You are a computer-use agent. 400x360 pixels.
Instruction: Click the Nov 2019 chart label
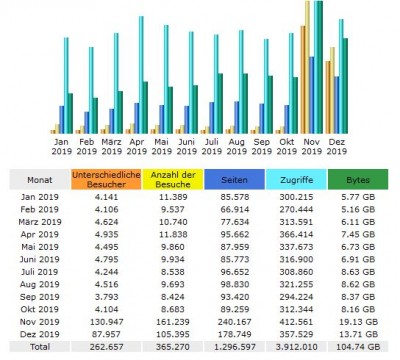(312, 147)
